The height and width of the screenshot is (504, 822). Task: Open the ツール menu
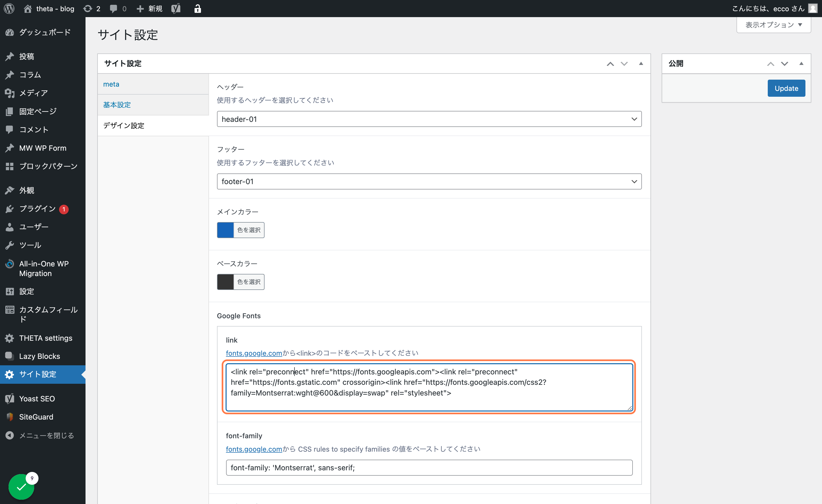click(43, 245)
